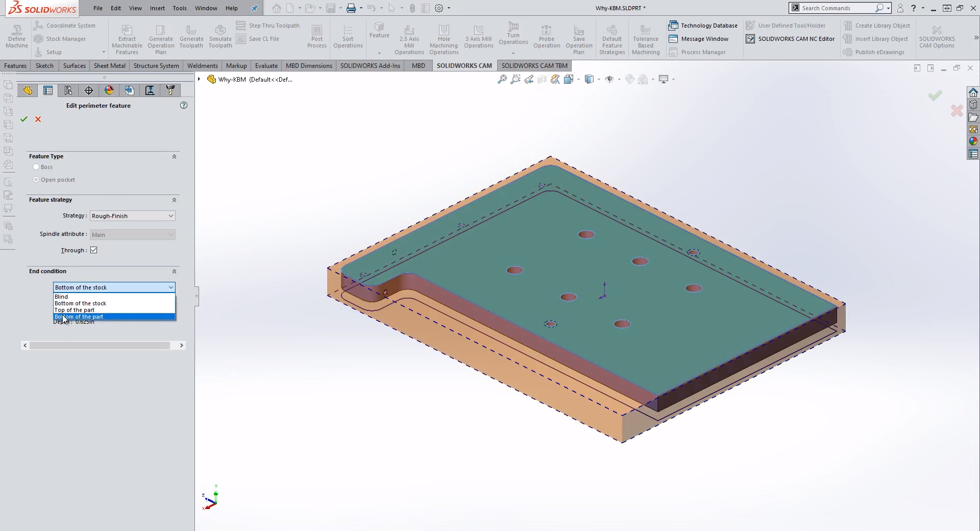980x531 pixels.
Task: Open the Stock Manager
Action: pos(60,39)
